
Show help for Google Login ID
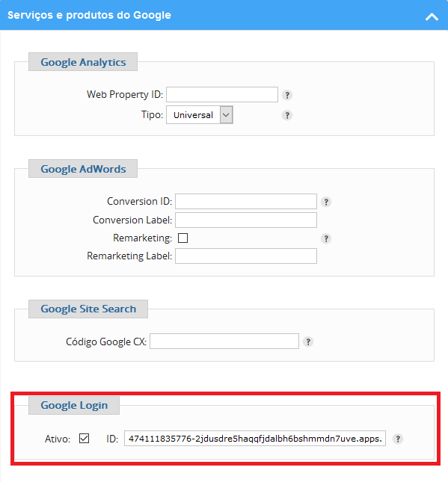click(398, 439)
